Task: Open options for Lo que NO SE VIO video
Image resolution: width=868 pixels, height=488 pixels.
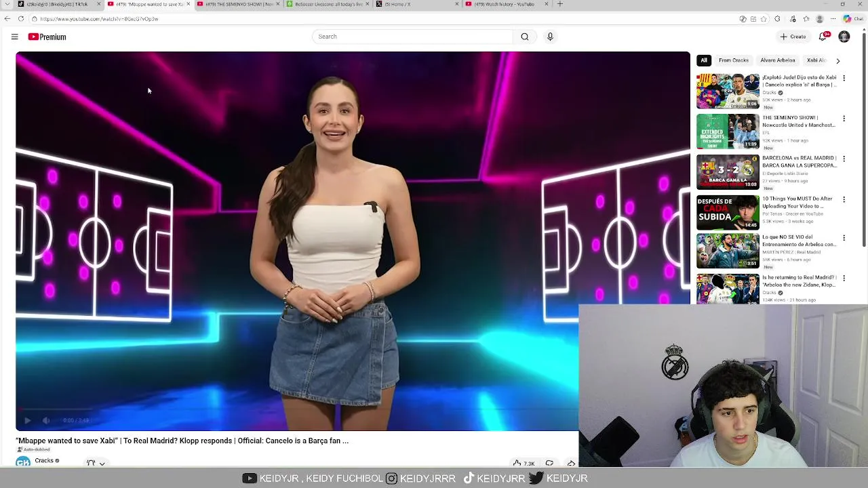Action: (x=844, y=239)
